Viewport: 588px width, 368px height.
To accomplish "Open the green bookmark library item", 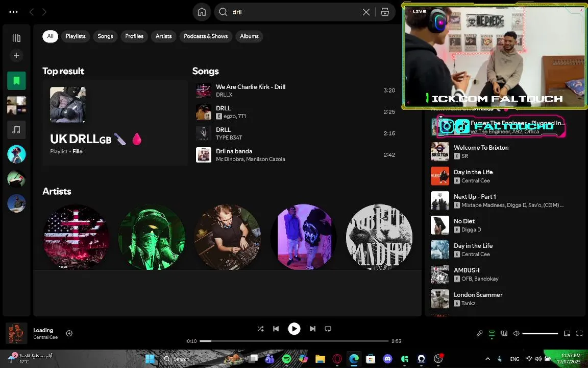I will 16,81.
